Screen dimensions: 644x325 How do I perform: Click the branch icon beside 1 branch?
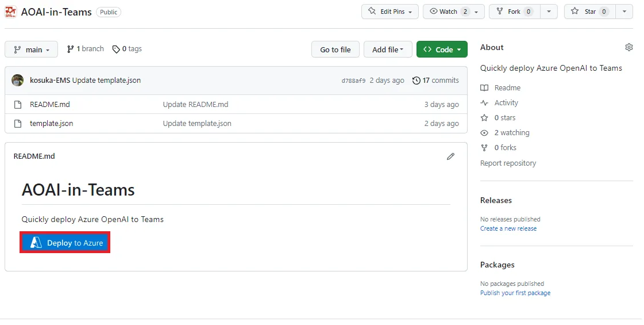[x=71, y=49]
